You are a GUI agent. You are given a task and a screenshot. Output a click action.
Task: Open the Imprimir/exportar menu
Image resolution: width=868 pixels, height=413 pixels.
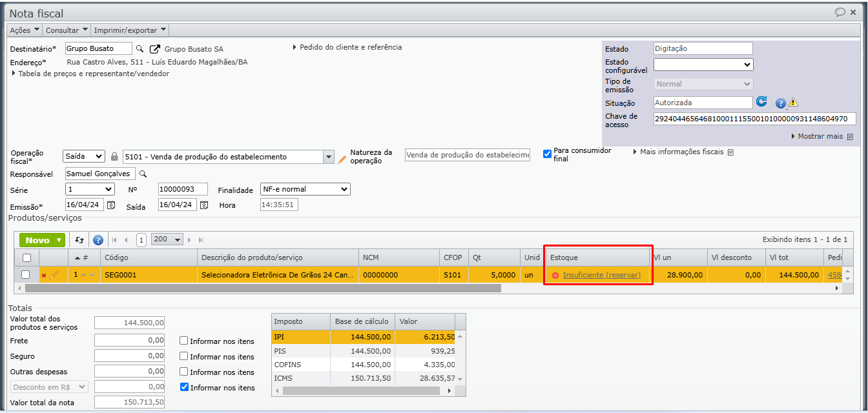(x=130, y=30)
